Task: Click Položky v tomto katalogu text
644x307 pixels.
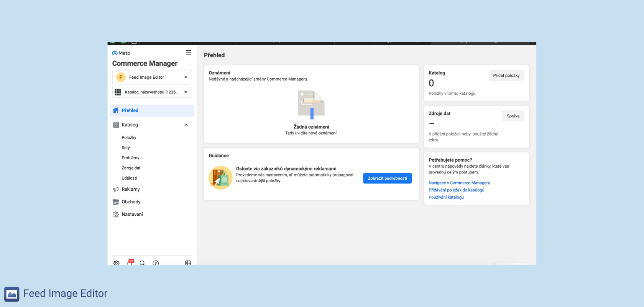Action: 452,93
